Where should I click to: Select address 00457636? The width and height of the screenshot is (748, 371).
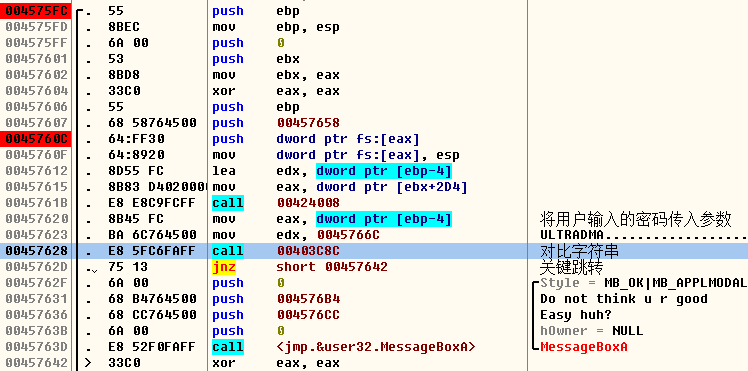click(36, 315)
